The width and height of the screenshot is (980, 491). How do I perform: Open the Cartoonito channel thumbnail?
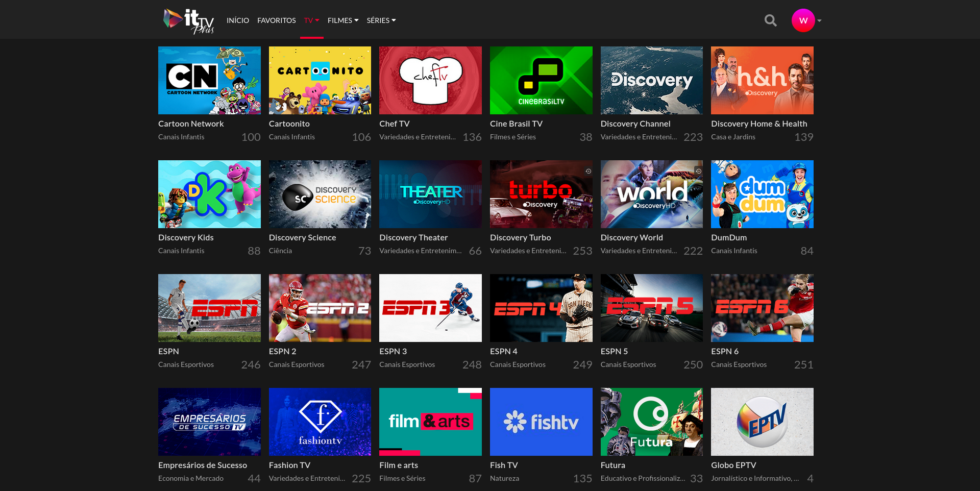[320, 80]
